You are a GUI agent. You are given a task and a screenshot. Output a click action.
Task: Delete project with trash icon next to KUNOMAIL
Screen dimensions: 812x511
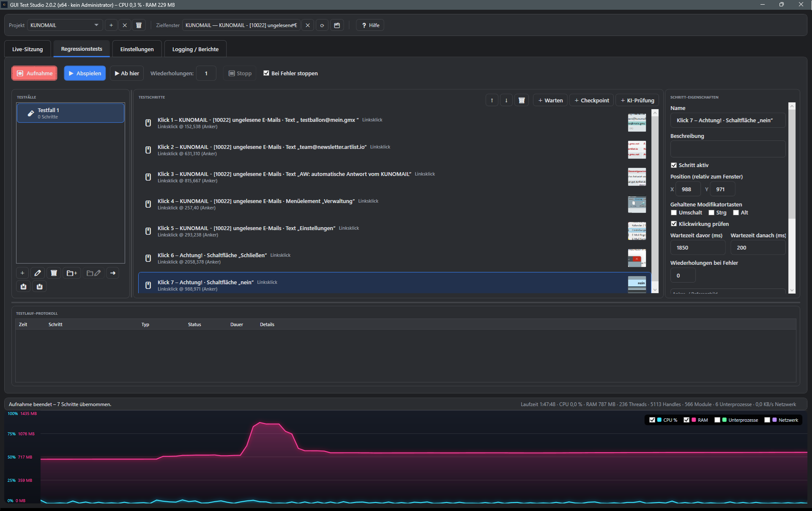click(x=139, y=25)
